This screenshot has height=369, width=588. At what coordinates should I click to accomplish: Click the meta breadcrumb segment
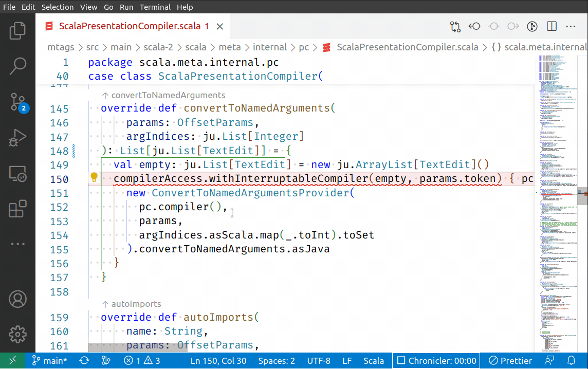(x=230, y=47)
